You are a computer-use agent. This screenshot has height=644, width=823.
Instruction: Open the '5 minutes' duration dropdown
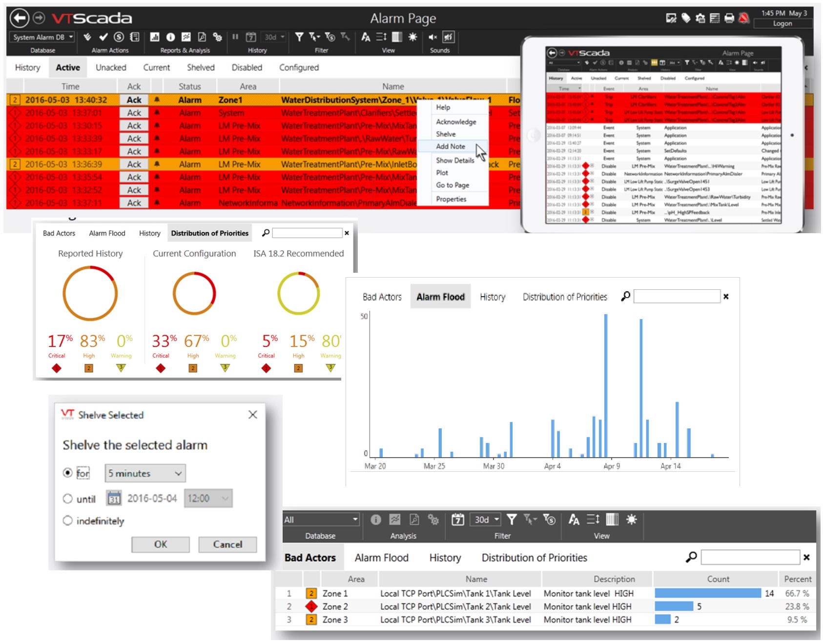(145, 473)
